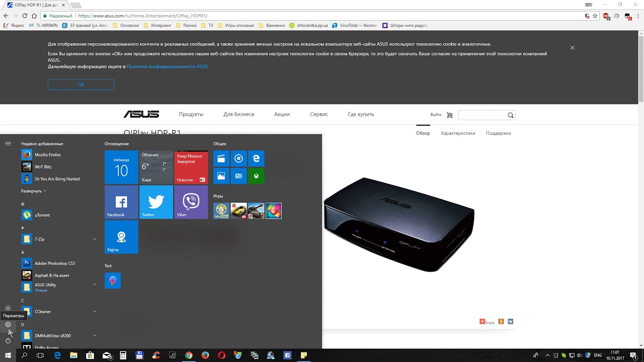Click the Windows Start button on taskbar
This screenshot has height=362, width=644.
click(x=8, y=355)
